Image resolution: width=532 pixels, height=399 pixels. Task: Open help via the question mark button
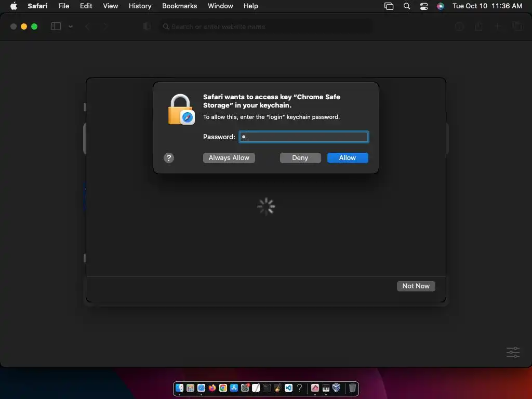pos(169,158)
